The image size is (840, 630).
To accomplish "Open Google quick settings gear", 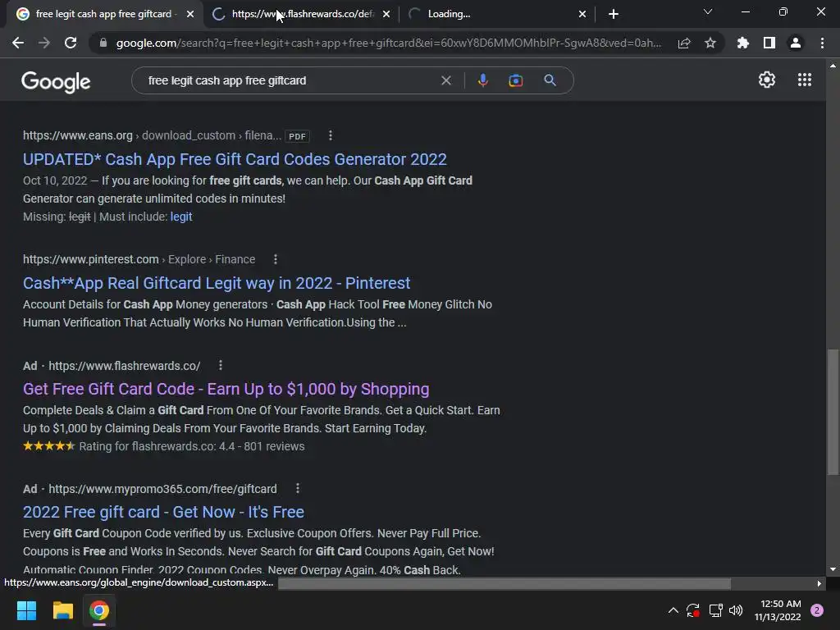I will [x=767, y=80].
